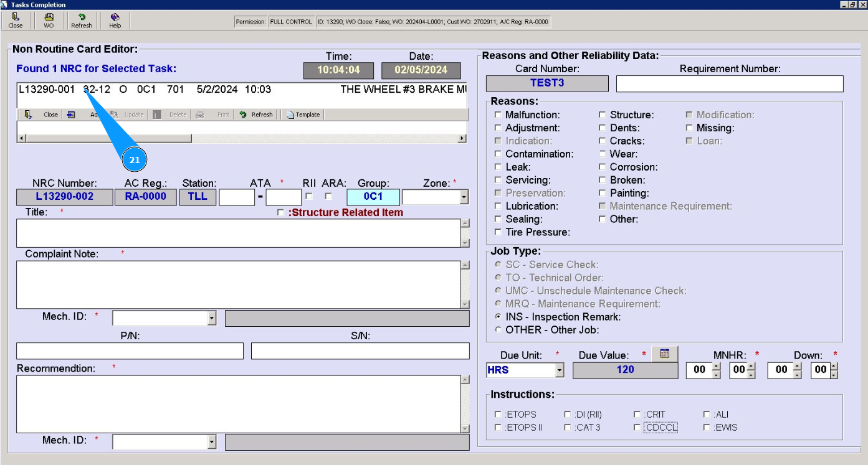Click the Requirement Number input field

point(729,83)
